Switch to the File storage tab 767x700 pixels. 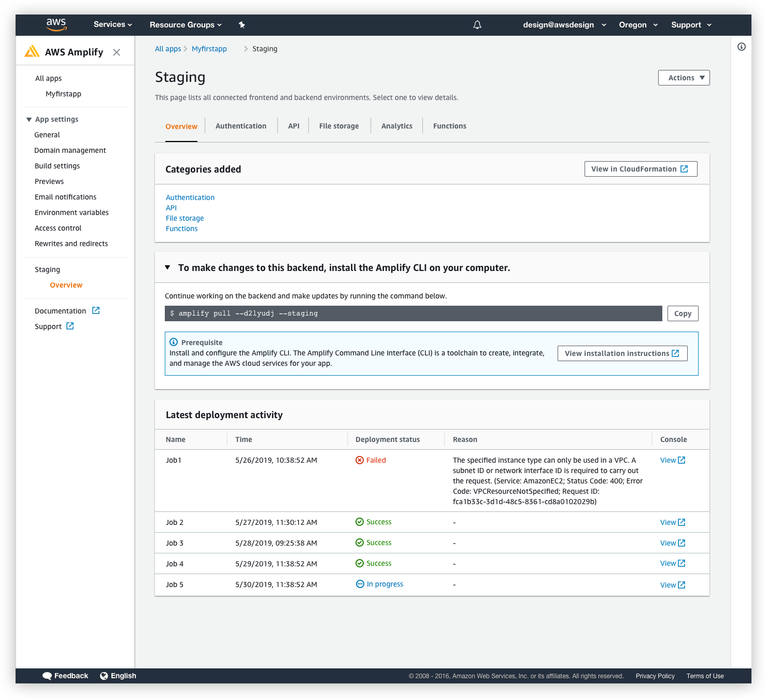(339, 126)
